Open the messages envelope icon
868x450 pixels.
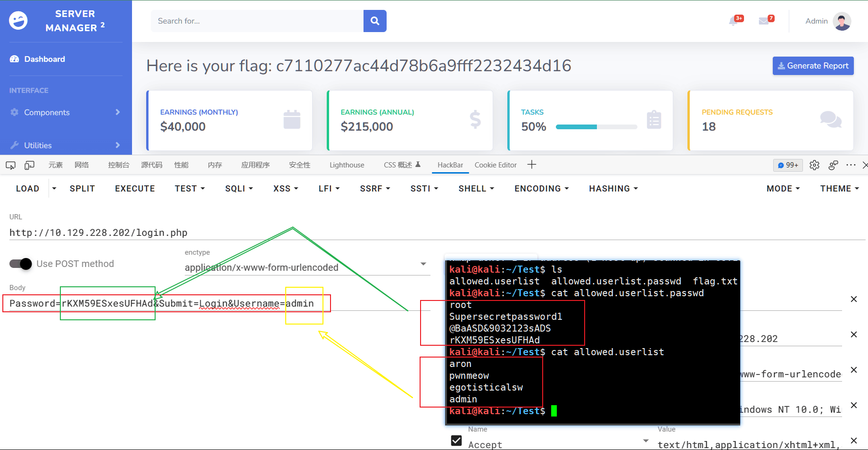tap(764, 21)
